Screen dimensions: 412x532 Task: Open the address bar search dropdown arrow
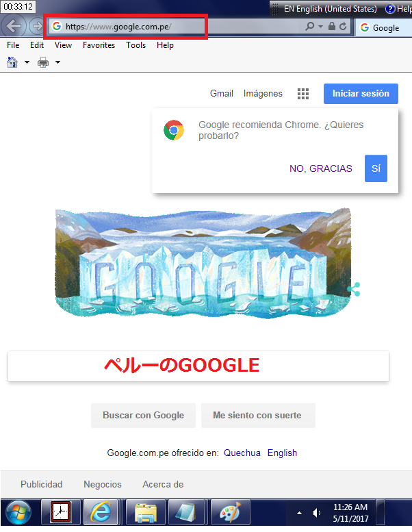coord(320,27)
